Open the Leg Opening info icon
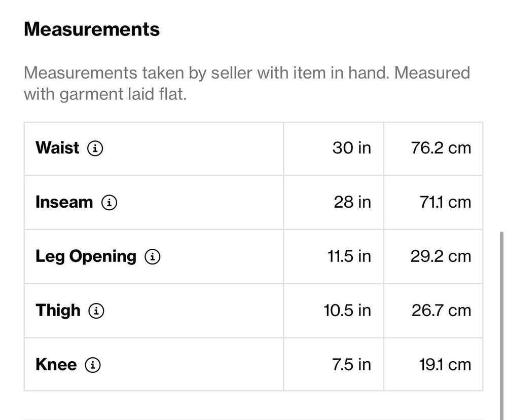Viewport: 507px width, 420px height. point(152,257)
